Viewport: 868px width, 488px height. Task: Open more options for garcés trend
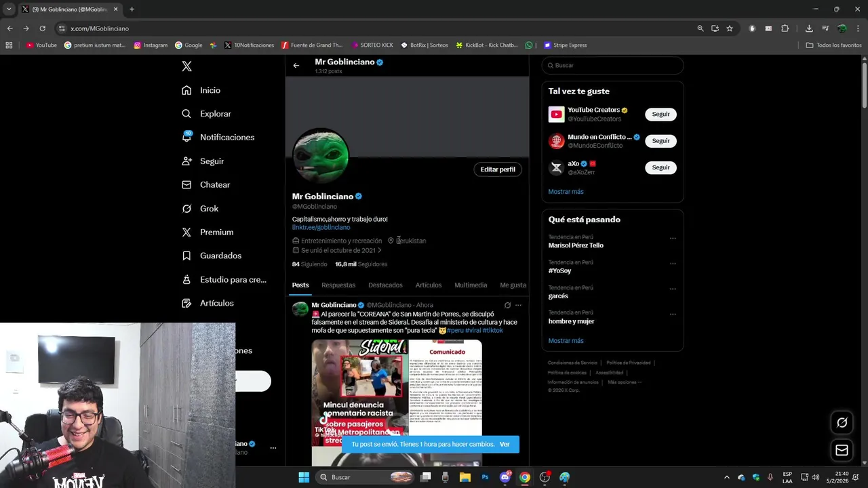(673, 289)
